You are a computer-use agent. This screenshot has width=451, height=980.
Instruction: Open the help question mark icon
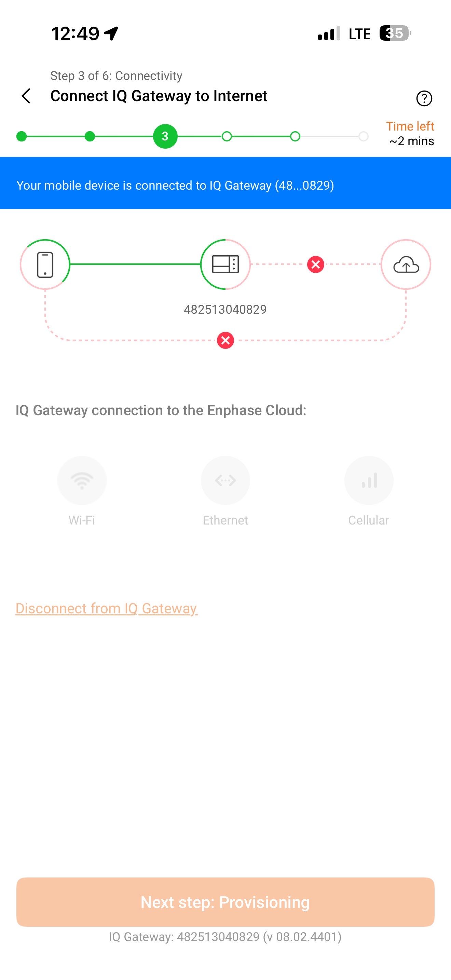(x=424, y=98)
